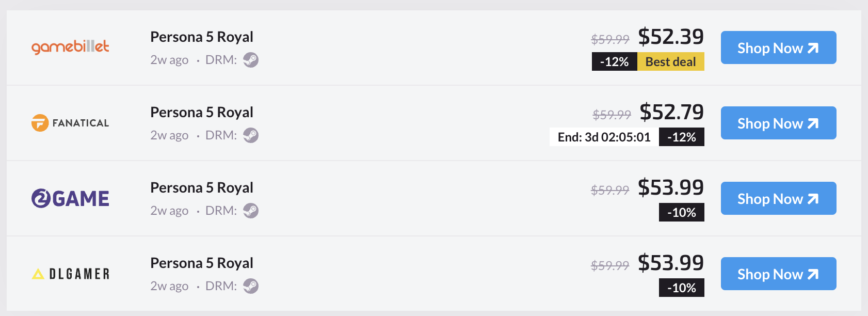Viewport: 868px width, 316px height.
Task: Shop Now at Gamebillet for $52.39
Action: point(778,48)
